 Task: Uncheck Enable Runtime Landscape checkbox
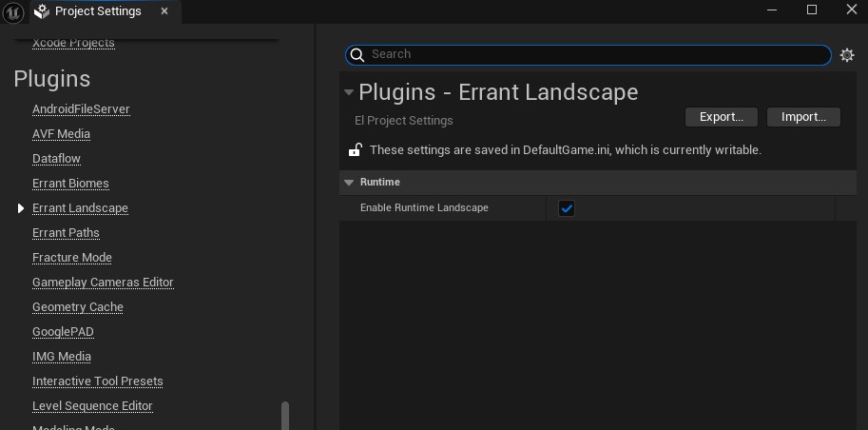(567, 208)
